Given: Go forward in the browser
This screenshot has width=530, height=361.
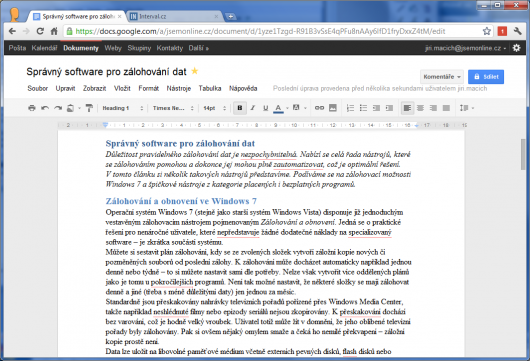Looking at the screenshot, I should coord(26,31).
